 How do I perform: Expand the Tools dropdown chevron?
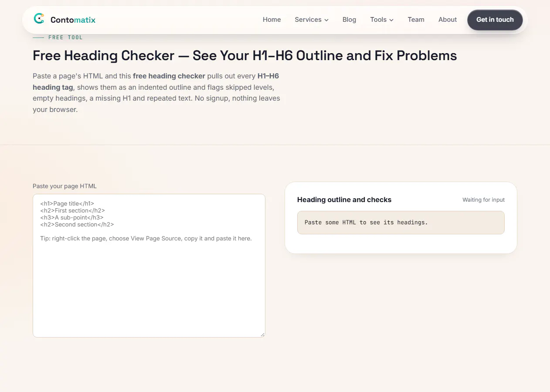(x=391, y=20)
